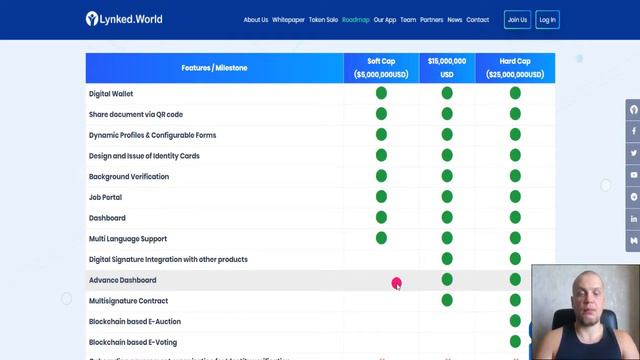This screenshot has width=640, height=360.
Task: Select the Digital Wallet row label
Action: (x=111, y=93)
